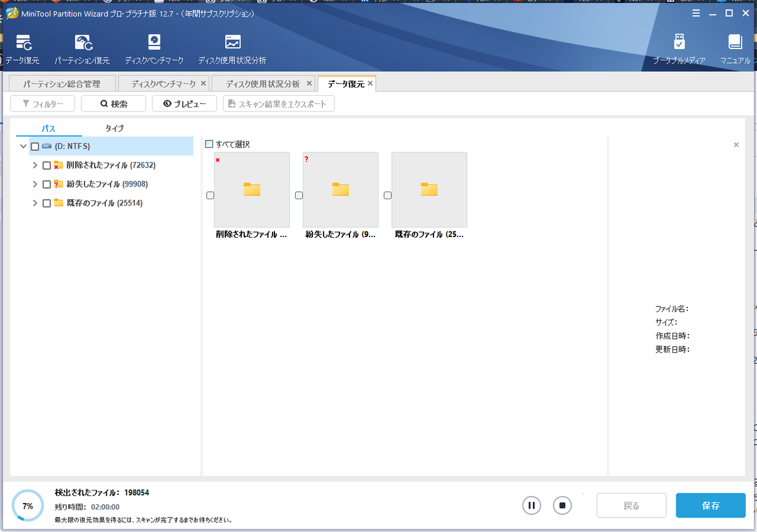
Task: Open the 既存のファイル folder thumbnail
Action: coord(429,190)
